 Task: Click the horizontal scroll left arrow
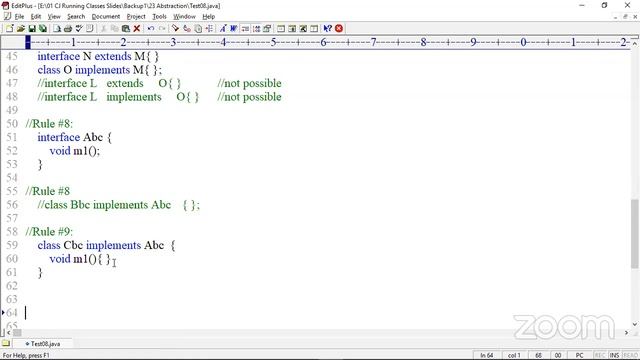point(9,333)
